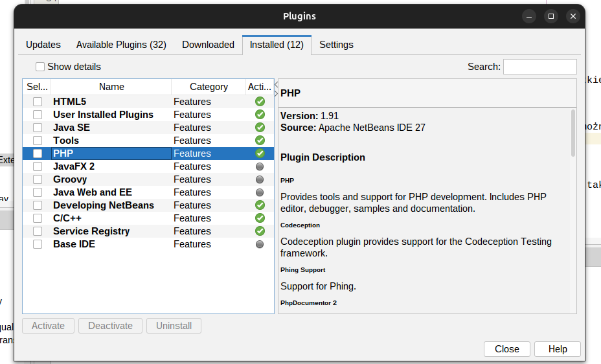Click the green active status icon for HTML5

click(260, 102)
